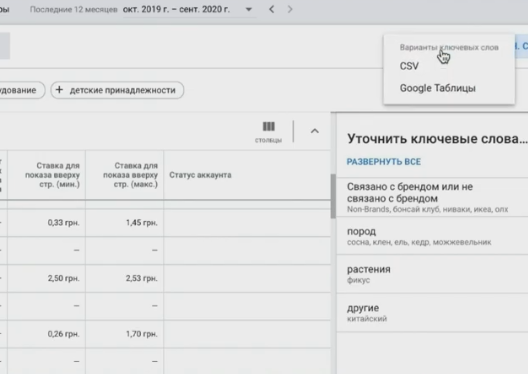Expand the 'другие' keyword category
Screen dimensions: 528x374
coord(432,312)
